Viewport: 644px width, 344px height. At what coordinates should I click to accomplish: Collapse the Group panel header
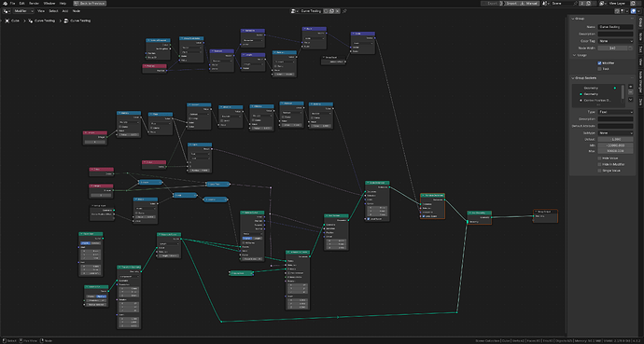point(579,19)
